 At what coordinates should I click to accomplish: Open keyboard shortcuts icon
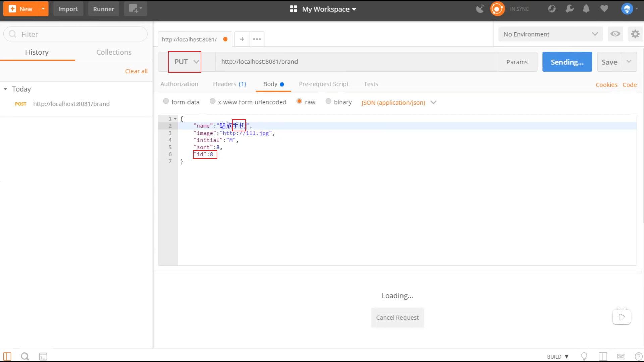click(x=621, y=356)
